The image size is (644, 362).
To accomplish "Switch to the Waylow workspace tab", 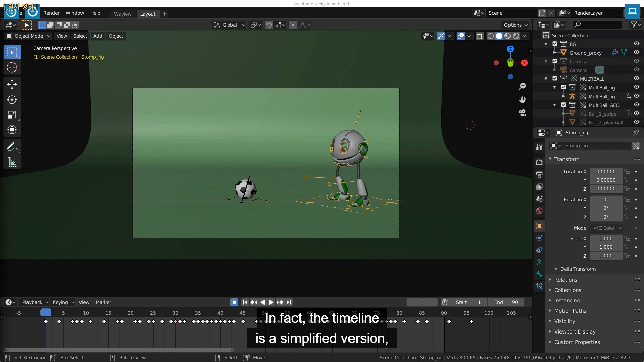I will (x=122, y=14).
